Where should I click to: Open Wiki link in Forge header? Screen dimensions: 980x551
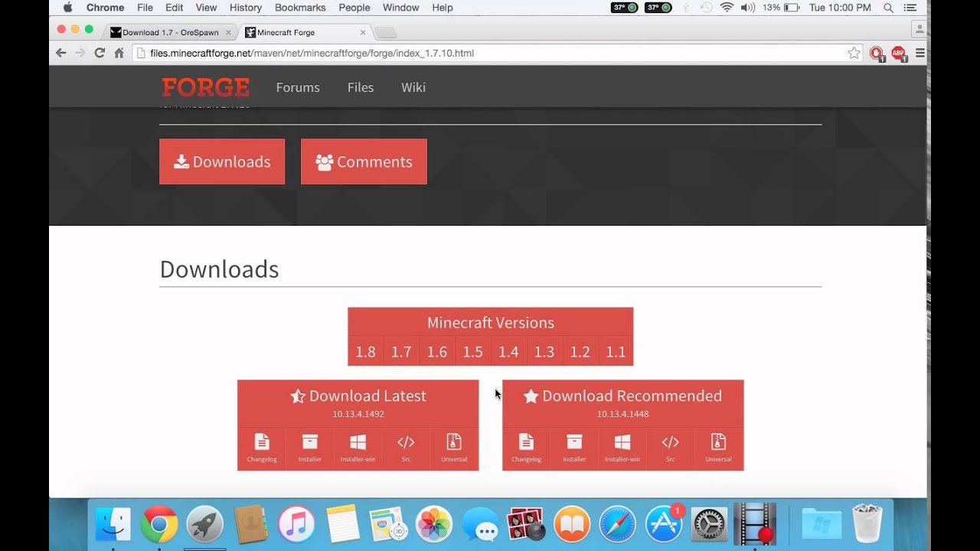[413, 87]
